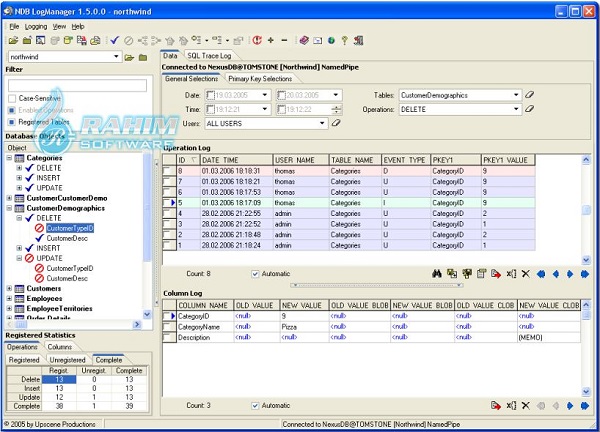Click the binoculars find icon in Operation Log

coord(437,273)
